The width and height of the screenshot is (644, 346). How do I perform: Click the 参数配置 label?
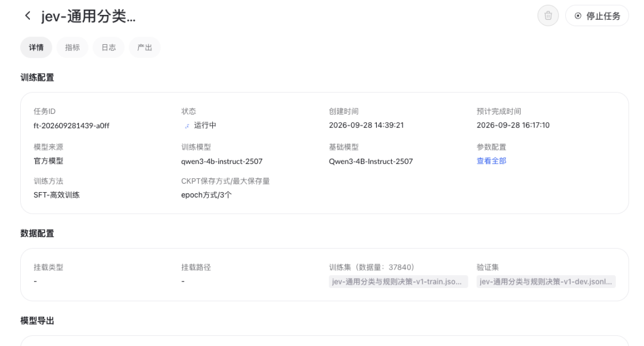[491, 147]
